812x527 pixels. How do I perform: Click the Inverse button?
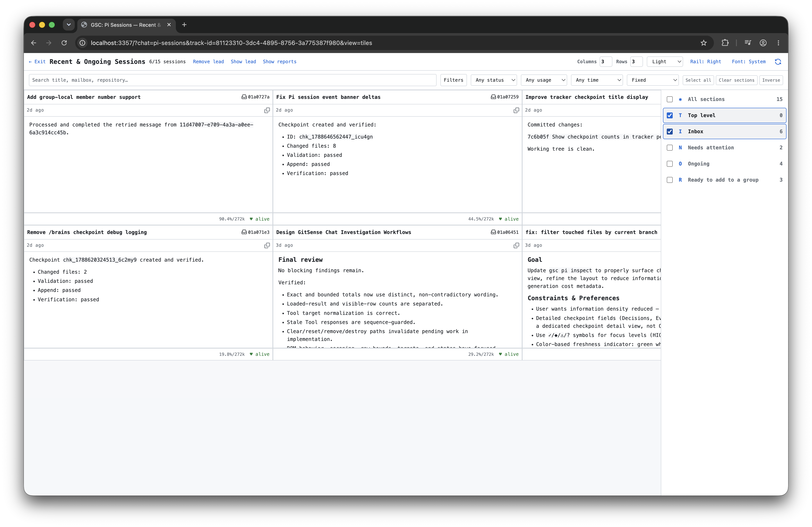point(771,80)
